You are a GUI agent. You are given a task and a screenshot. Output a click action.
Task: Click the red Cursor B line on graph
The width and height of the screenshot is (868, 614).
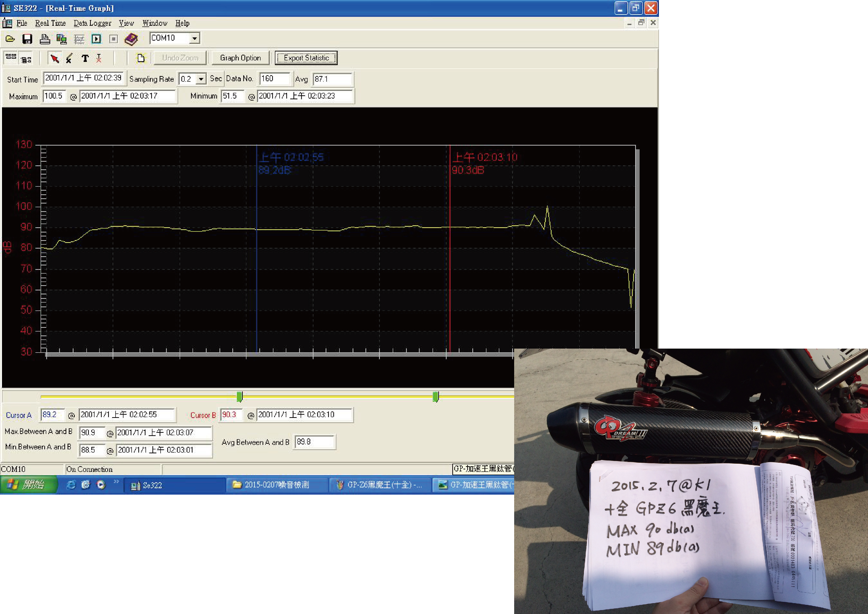click(450, 249)
